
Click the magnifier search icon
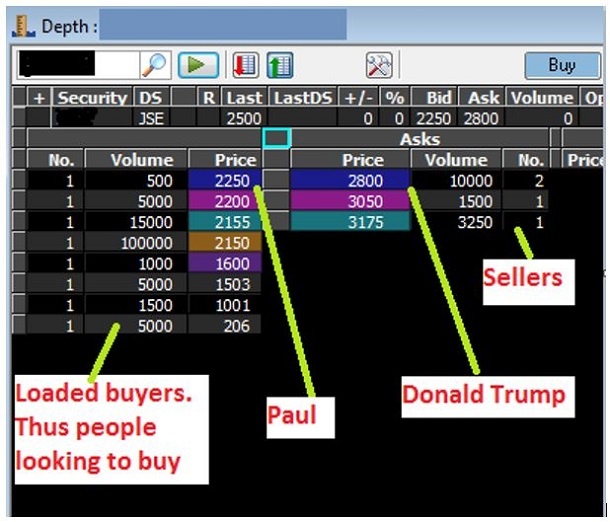(155, 66)
